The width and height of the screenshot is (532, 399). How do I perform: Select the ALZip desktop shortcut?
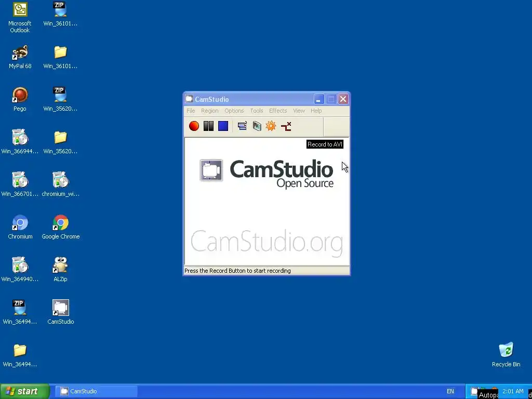pyautogui.click(x=60, y=270)
